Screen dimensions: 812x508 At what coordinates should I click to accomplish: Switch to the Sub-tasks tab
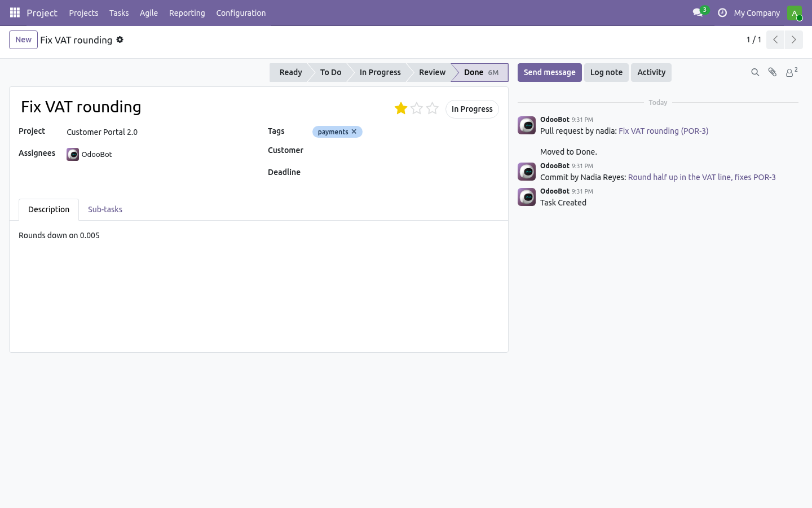click(105, 209)
